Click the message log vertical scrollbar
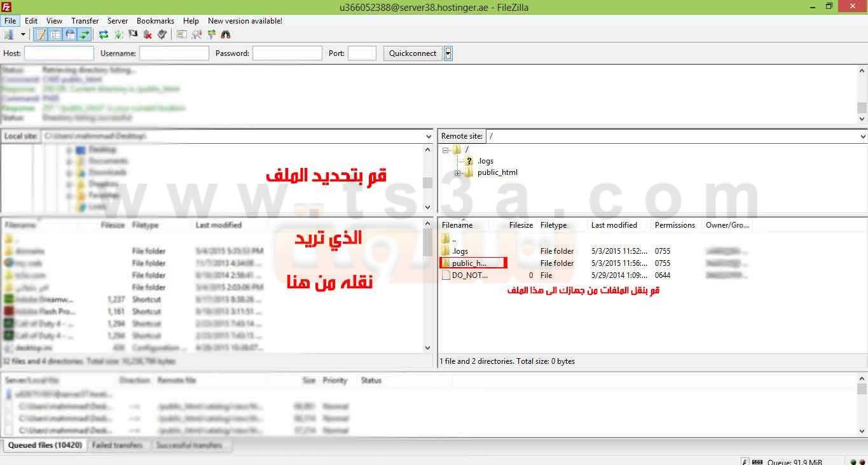This screenshot has width=868, height=465. [x=862, y=94]
